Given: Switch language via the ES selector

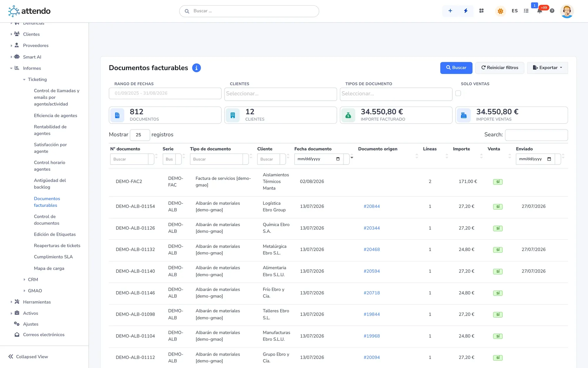Looking at the screenshot, I should click(x=514, y=11).
